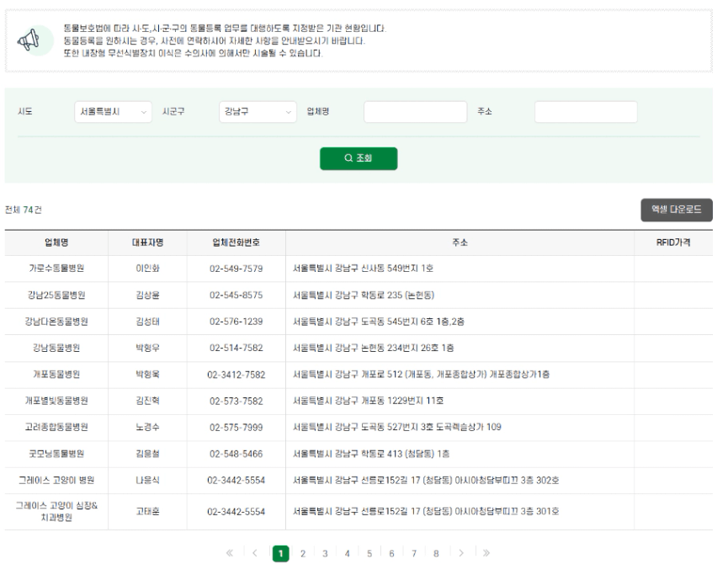Select the 가로수동물병원 table row

tap(57, 269)
